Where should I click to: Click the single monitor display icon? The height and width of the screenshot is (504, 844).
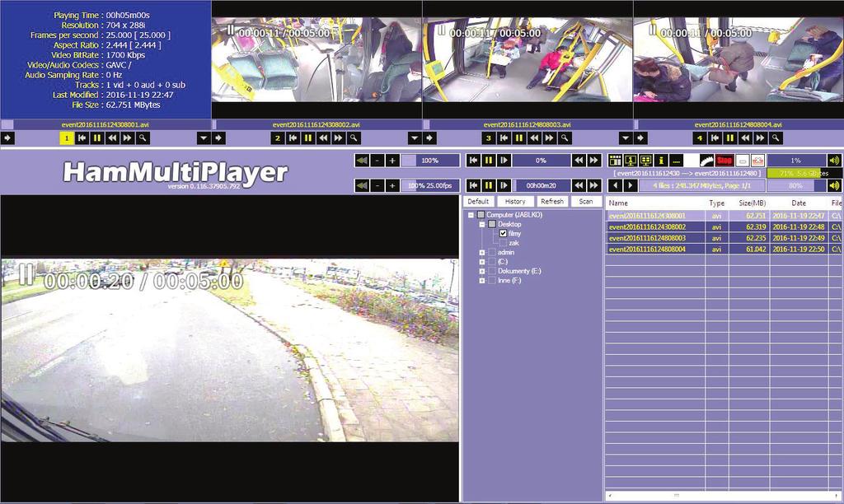click(x=631, y=161)
